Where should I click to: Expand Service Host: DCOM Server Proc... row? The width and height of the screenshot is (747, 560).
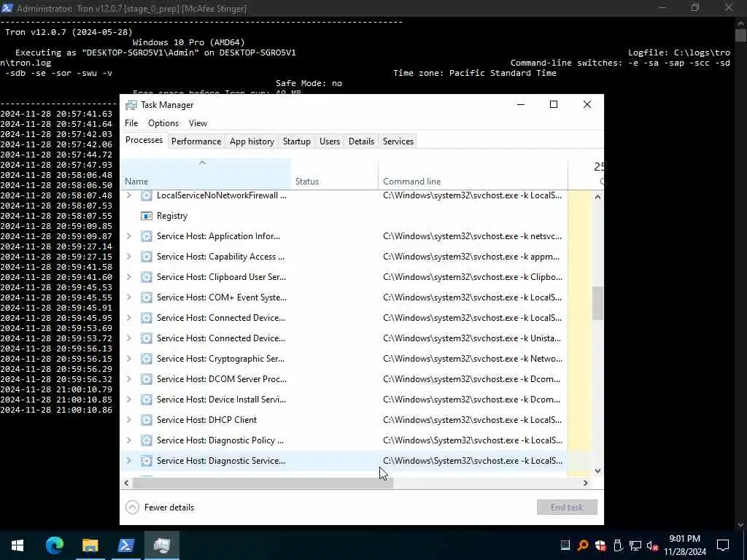pyautogui.click(x=128, y=379)
